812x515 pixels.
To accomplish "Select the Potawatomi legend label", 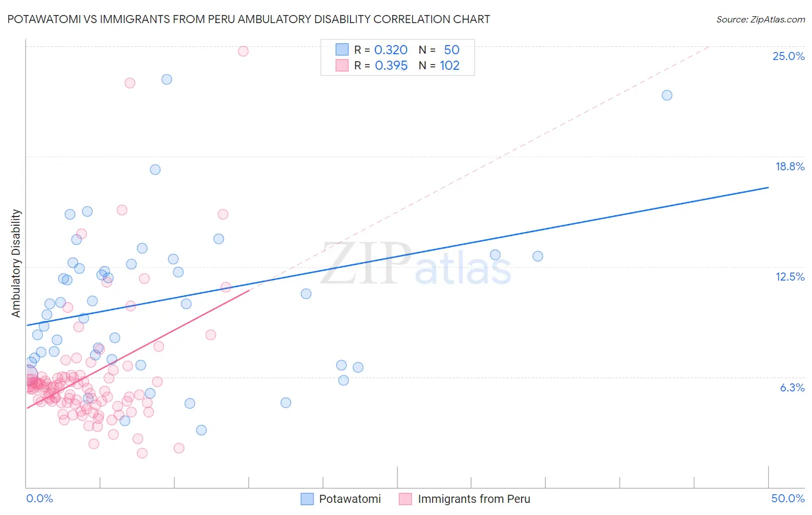I will (x=350, y=499).
